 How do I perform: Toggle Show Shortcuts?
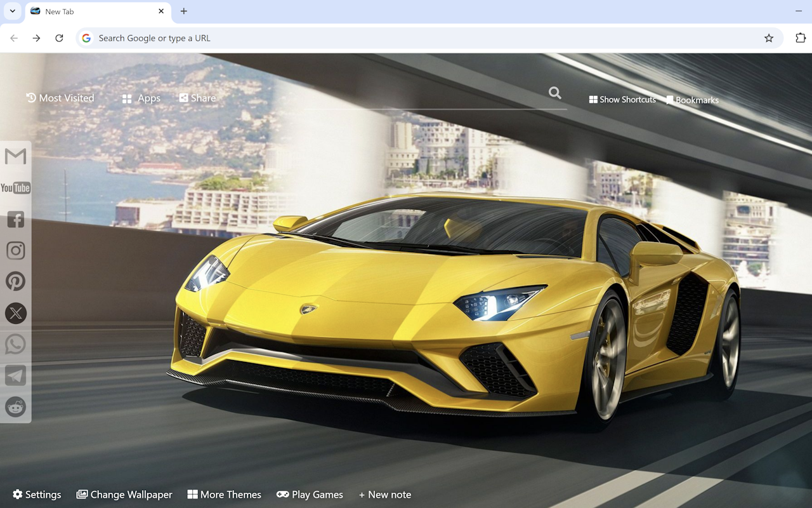coord(622,100)
